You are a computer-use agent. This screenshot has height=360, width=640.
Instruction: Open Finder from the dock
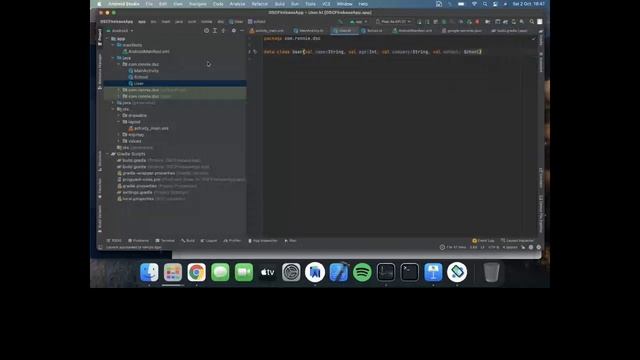(x=149, y=272)
